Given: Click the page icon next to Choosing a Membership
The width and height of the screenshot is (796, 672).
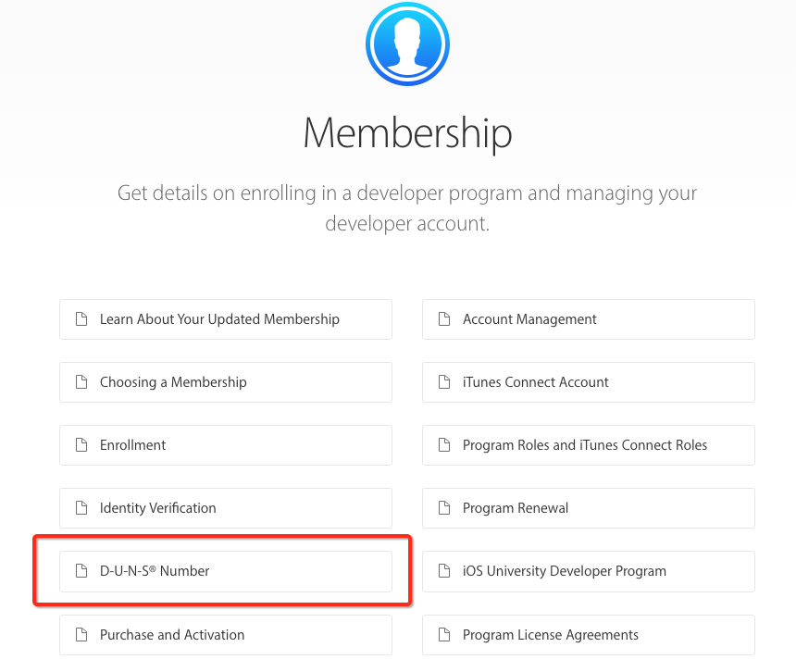Looking at the screenshot, I should tap(81, 382).
